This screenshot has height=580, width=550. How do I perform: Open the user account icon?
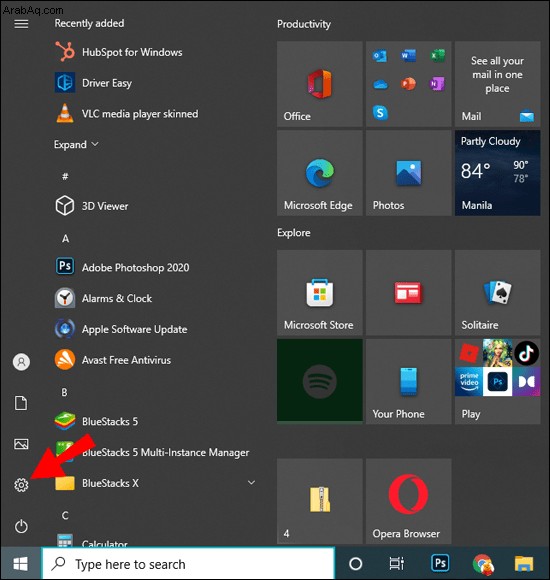click(21, 361)
